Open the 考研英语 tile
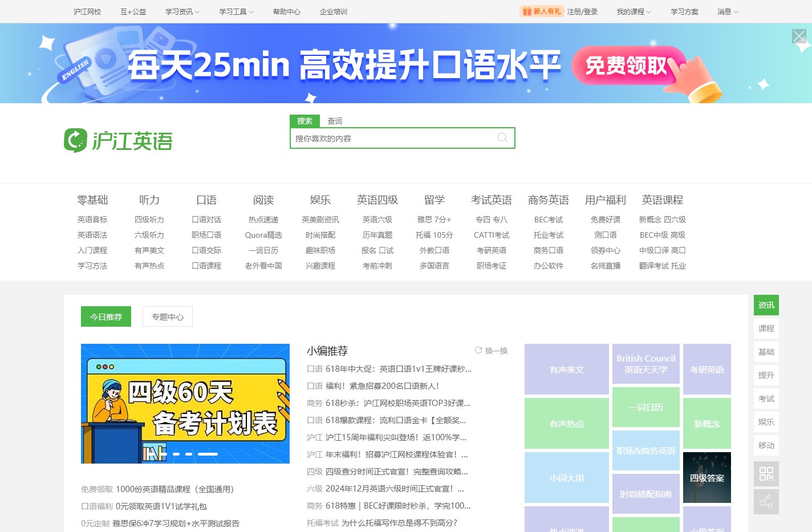The image size is (812, 532). click(x=707, y=369)
